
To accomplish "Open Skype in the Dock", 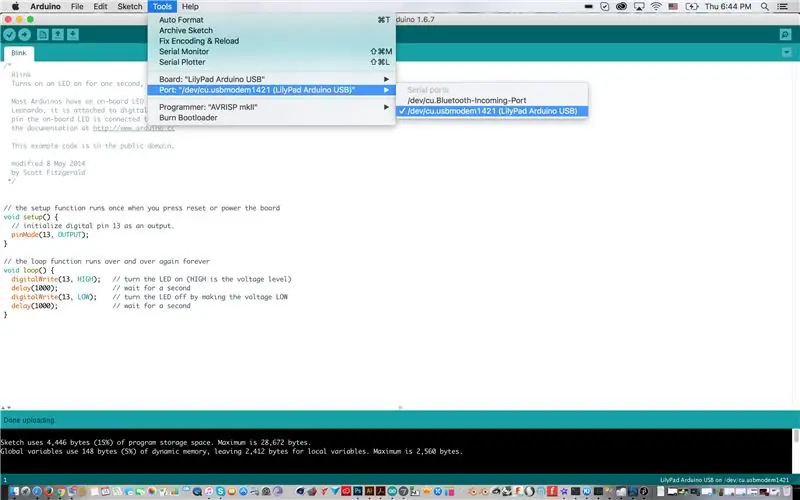I will pyautogui.click(x=220, y=491).
